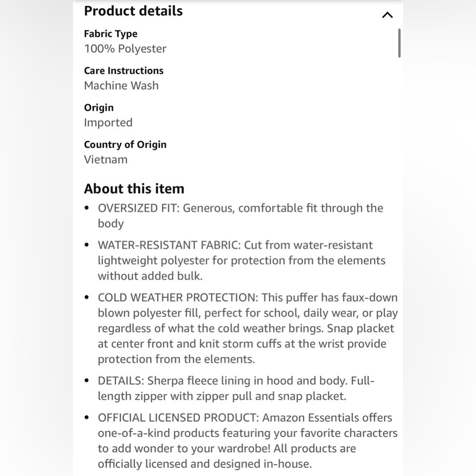476x476 pixels.
Task: Click the Imported value text
Action: point(108,123)
